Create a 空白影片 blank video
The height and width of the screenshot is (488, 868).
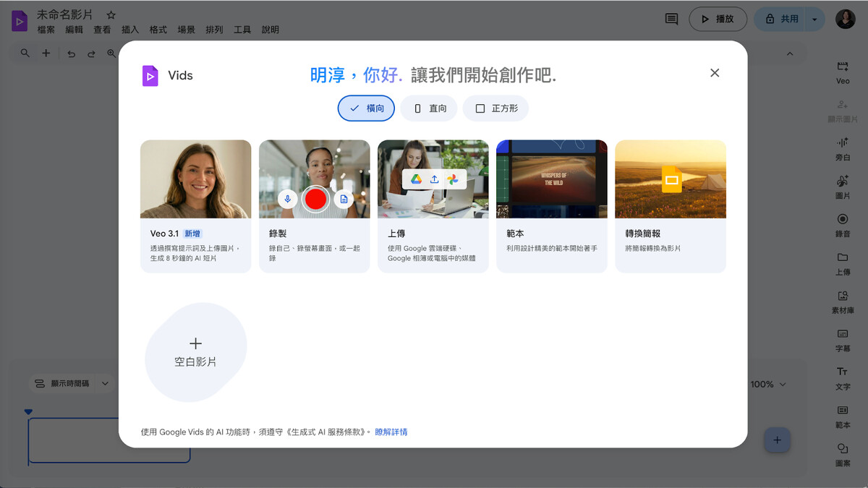coord(195,352)
